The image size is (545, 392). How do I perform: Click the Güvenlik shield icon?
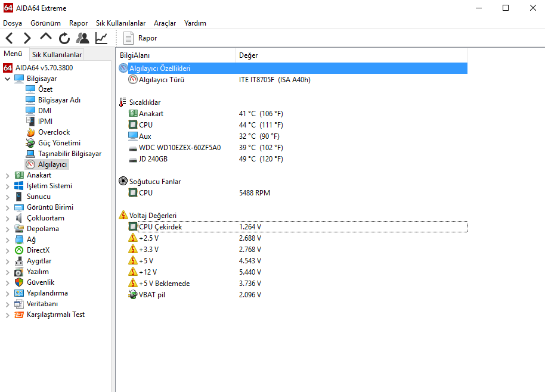tap(18, 282)
